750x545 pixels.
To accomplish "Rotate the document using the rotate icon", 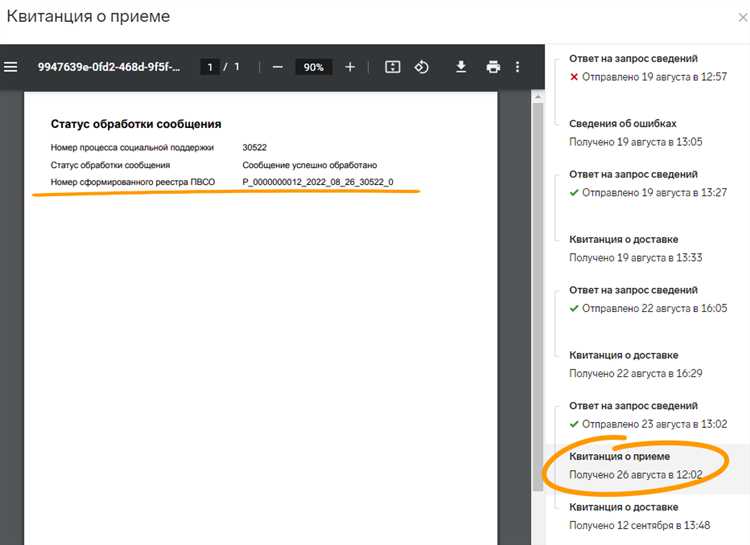I will [x=421, y=67].
